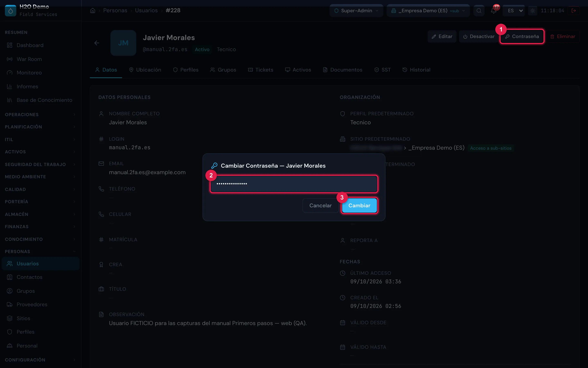This screenshot has height=368, width=588.
Task: Open Sitios in the sidebar
Action: (x=40, y=318)
